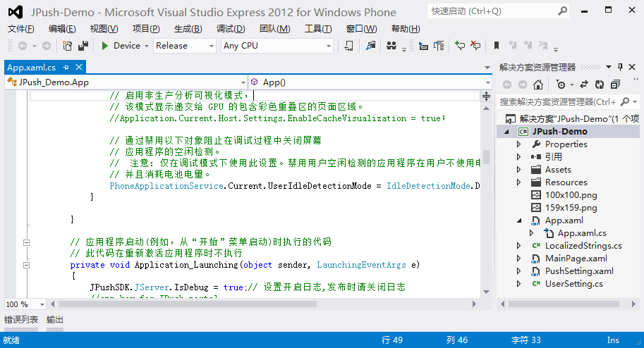644x348 pixels.
Task: Click the indent lines toolbar icon
Action: pyautogui.click(x=423, y=46)
